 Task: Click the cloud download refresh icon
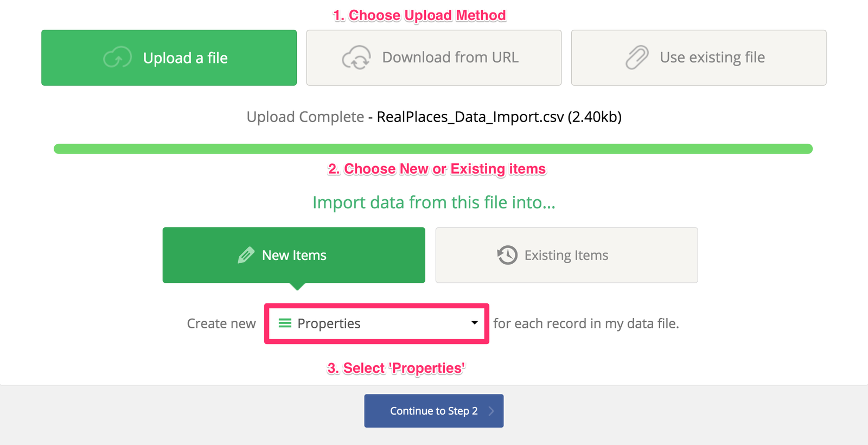pyautogui.click(x=356, y=58)
